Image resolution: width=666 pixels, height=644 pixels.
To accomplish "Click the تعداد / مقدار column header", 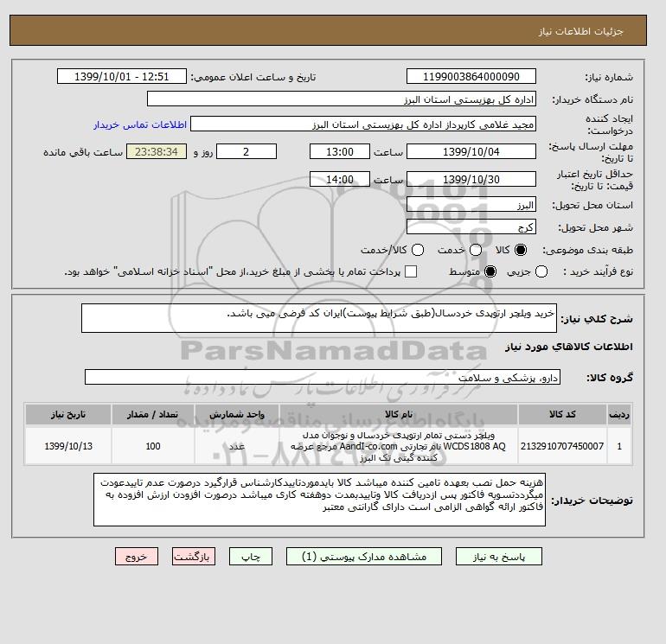I will (x=153, y=414).
